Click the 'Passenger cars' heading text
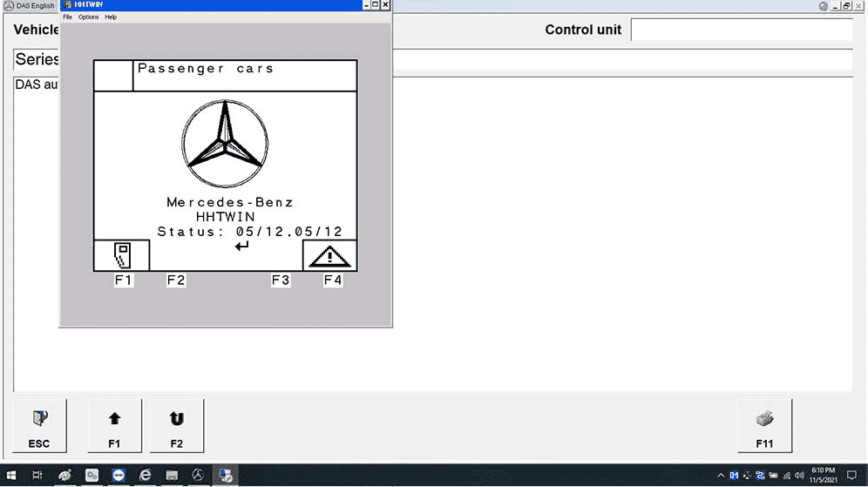 pyautogui.click(x=206, y=69)
